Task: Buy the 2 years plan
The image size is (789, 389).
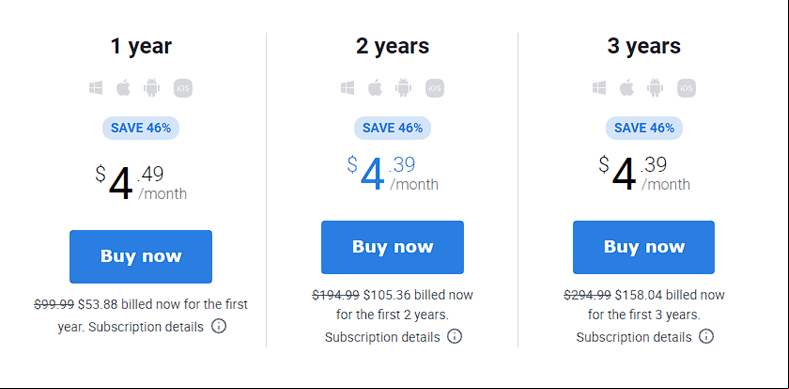Action: click(x=392, y=247)
